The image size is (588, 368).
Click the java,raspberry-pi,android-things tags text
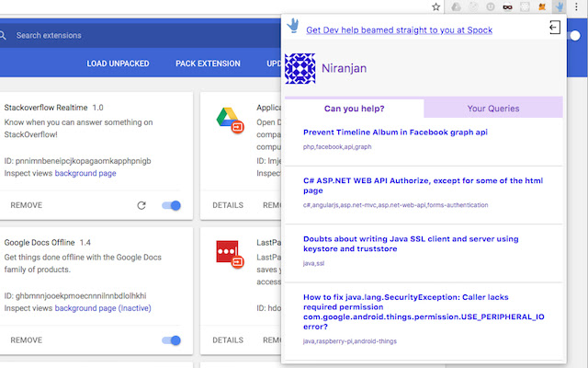pos(349,341)
